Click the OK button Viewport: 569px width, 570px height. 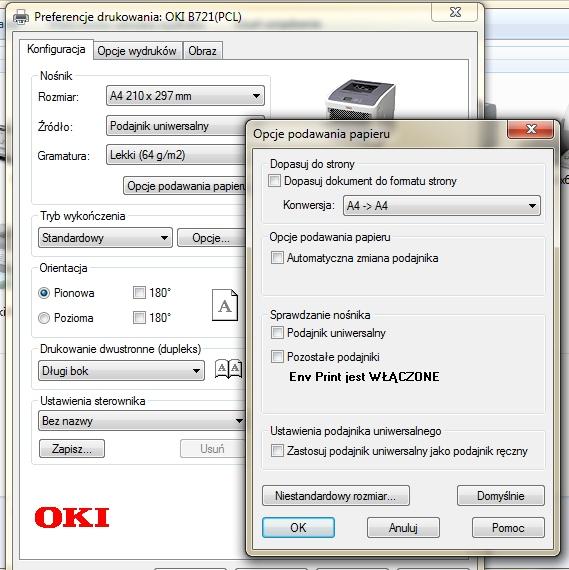tap(298, 527)
